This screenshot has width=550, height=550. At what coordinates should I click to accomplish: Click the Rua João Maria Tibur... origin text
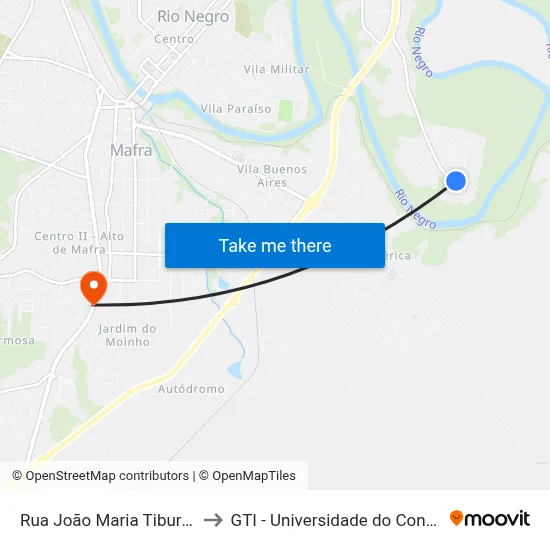pos(107,520)
